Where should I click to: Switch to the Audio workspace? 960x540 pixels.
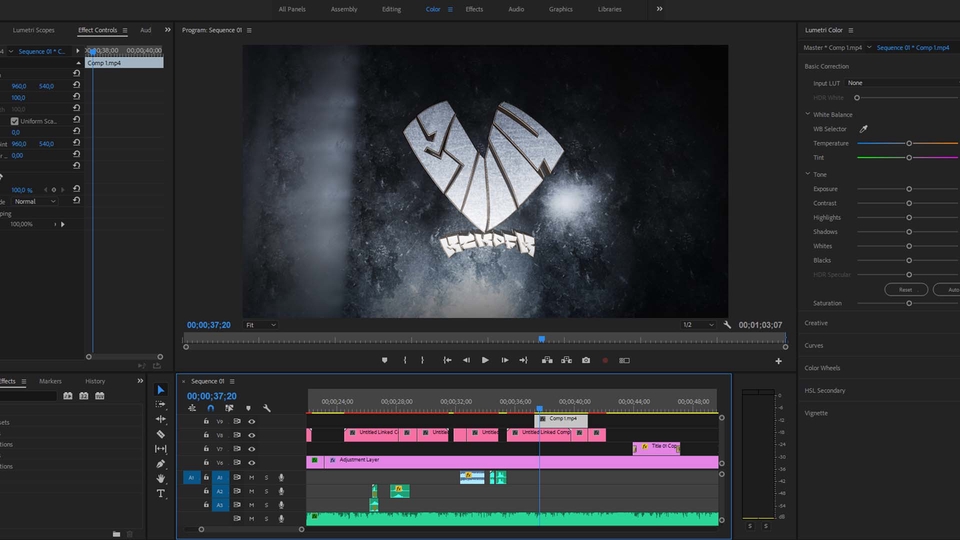pyautogui.click(x=516, y=9)
